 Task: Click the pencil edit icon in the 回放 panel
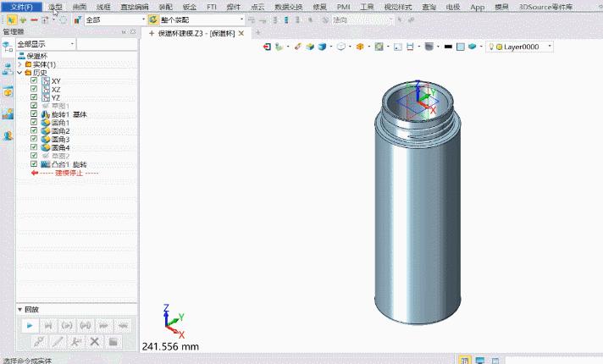[x=58, y=341]
